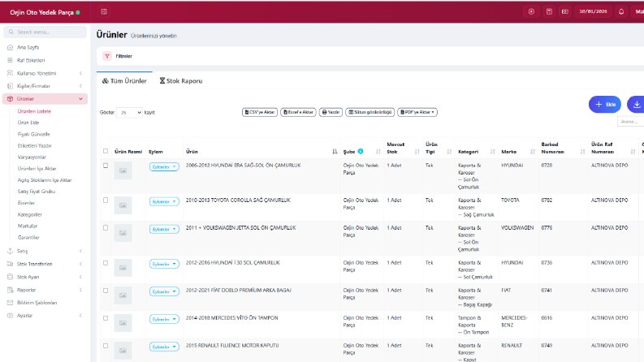
Task: Focus the table Arama search field
Action: click(630, 122)
